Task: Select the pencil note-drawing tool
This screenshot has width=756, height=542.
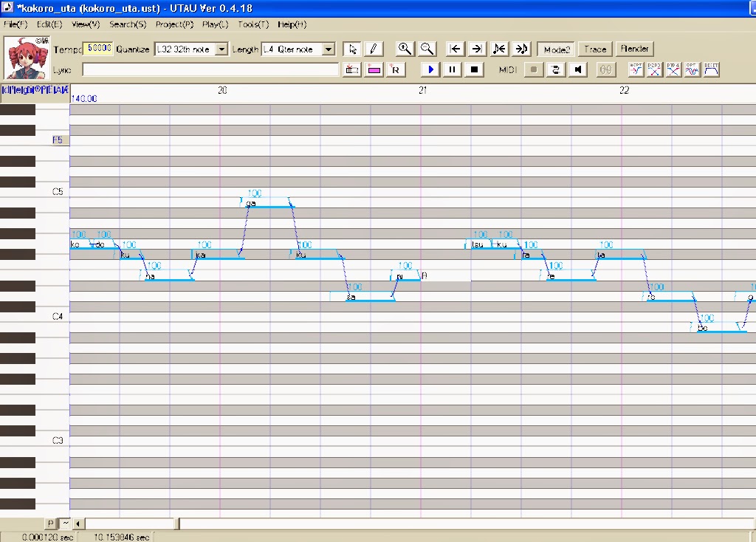Action: tap(374, 49)
